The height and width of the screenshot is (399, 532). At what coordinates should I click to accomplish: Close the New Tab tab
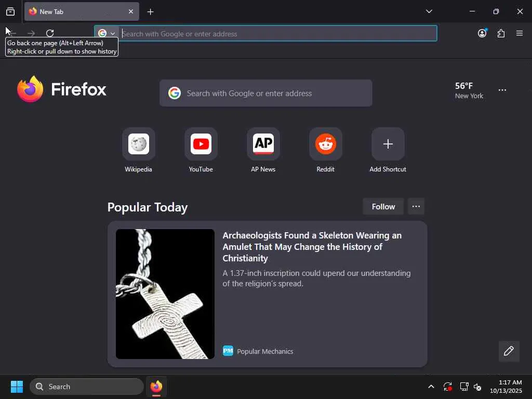[131, 11]
